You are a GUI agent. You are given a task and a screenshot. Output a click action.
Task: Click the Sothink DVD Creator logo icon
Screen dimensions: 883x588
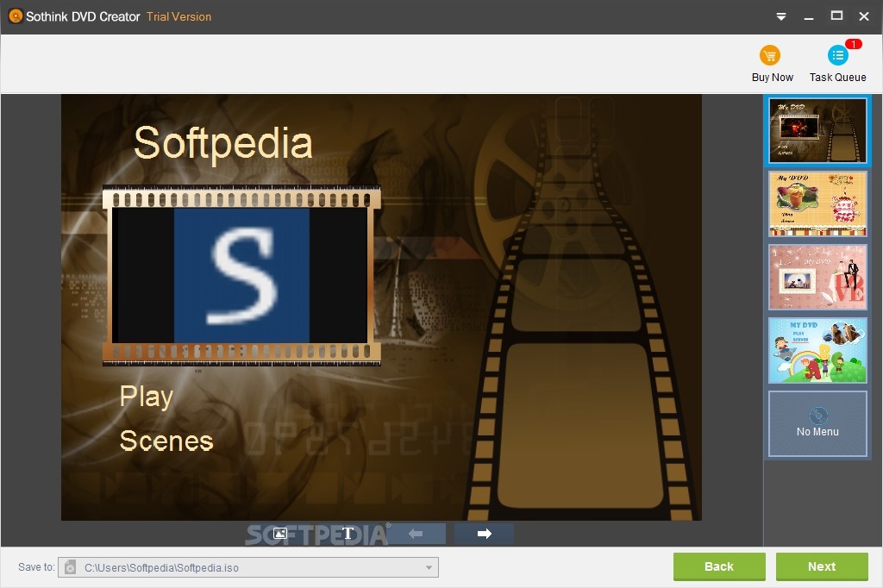16,16
